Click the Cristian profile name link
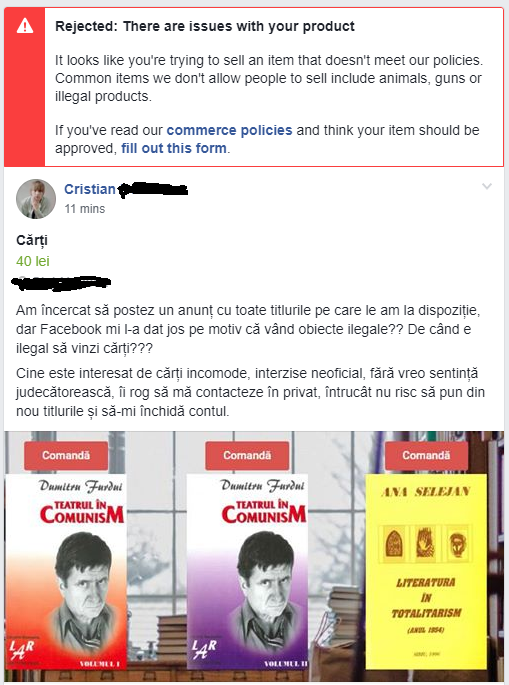The image size is (509, 685). [90, 189]
